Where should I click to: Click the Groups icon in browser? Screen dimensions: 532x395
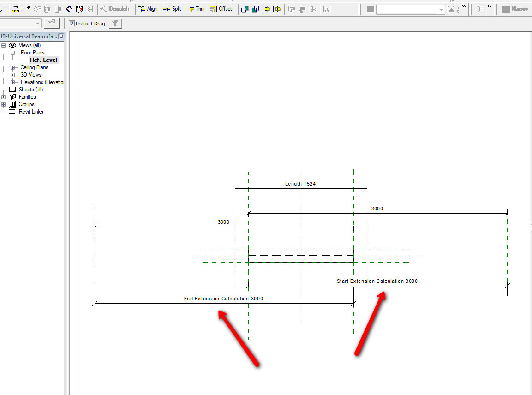pyautogui.click(x=12, y=104)
